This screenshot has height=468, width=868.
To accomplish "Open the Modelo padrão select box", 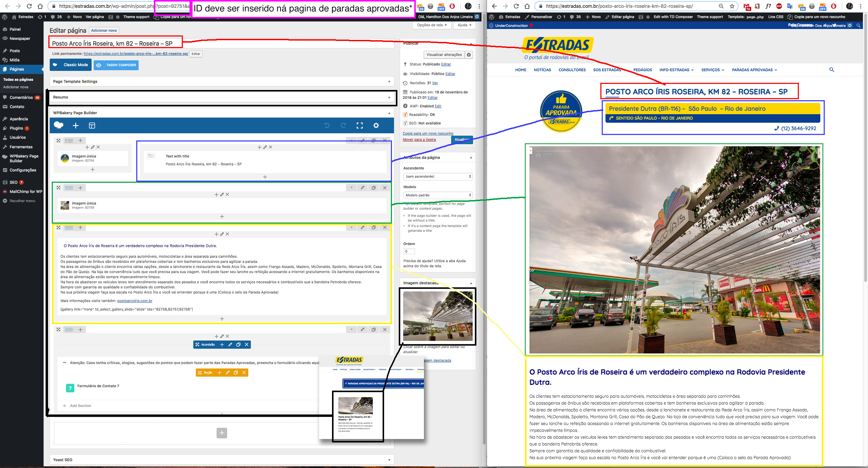I will 438,195.
